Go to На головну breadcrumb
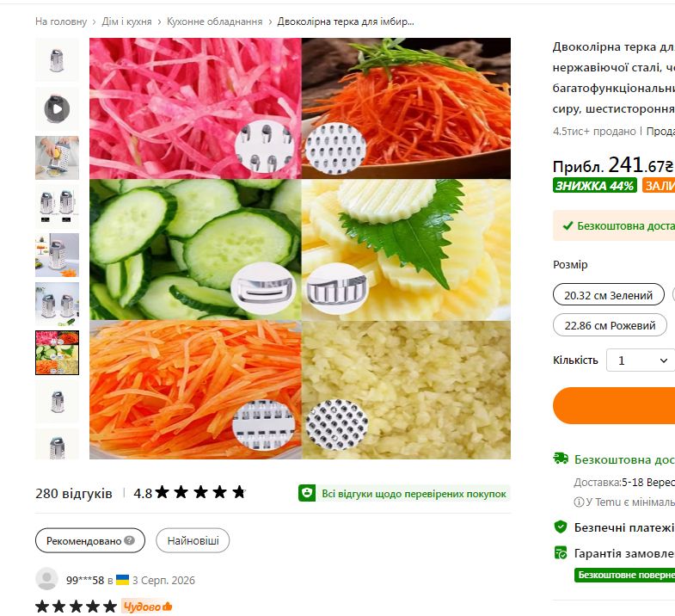 pyautogui.click(x=61, y=22)
